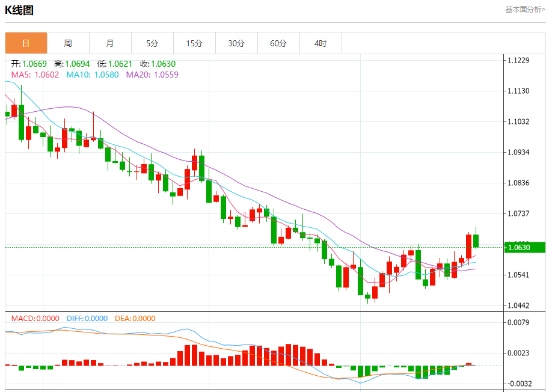Click the MACD value label
Viewport: 552px width, 392px height.
coord(35,319)
